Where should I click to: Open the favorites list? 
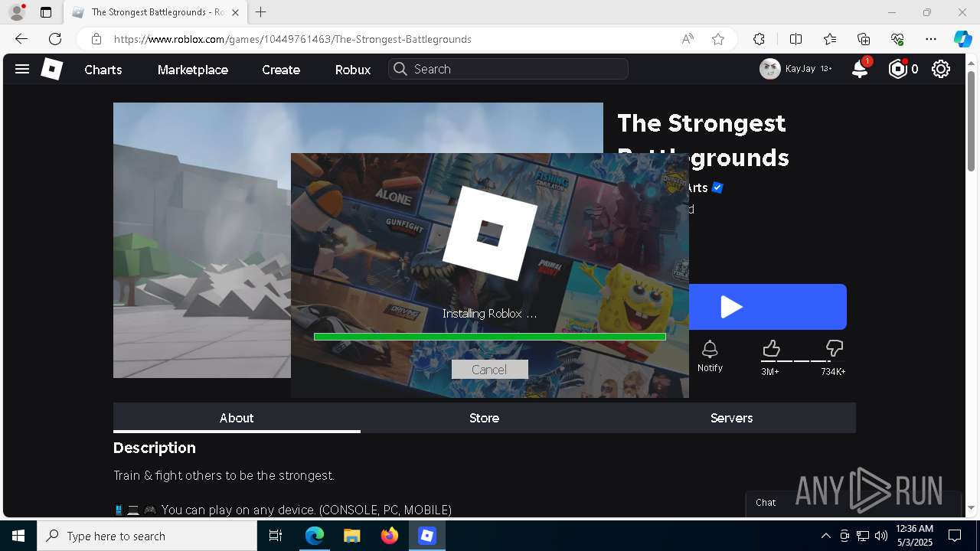[x=830, y=39]
